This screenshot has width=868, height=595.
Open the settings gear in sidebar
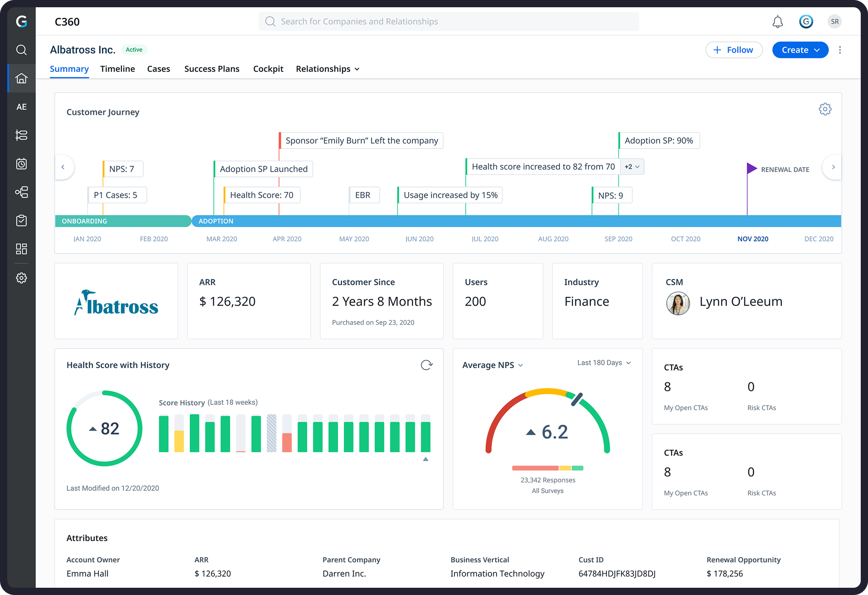(21, 278)
